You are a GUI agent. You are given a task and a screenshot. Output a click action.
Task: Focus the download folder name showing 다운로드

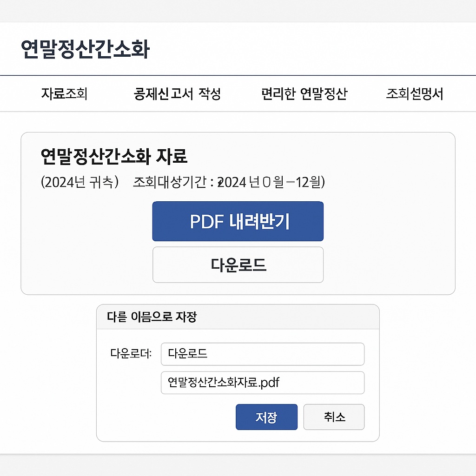[x=262, y=354]
